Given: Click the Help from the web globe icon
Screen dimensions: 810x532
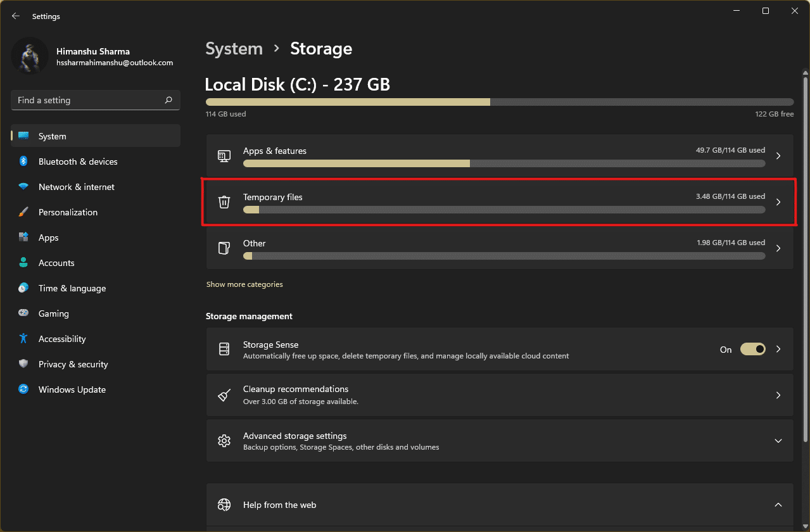Looking at the screenshot, I should click(x=224, y=505).
